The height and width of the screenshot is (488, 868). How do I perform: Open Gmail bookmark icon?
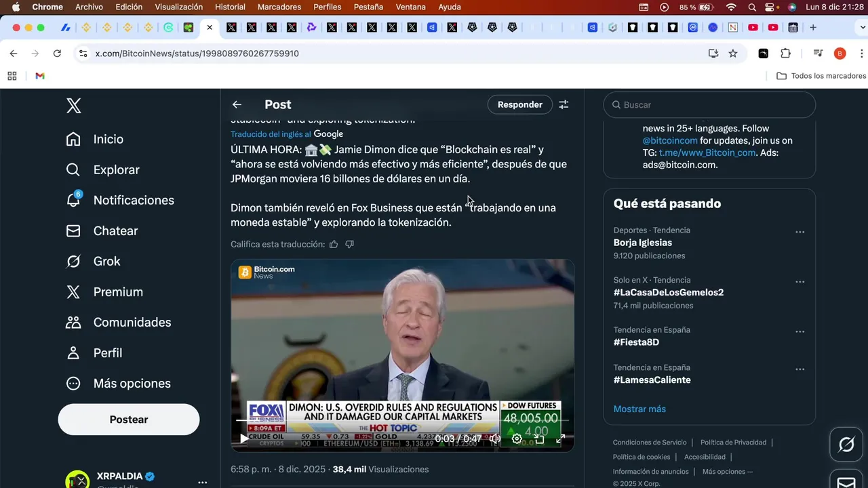pos(40,76)
